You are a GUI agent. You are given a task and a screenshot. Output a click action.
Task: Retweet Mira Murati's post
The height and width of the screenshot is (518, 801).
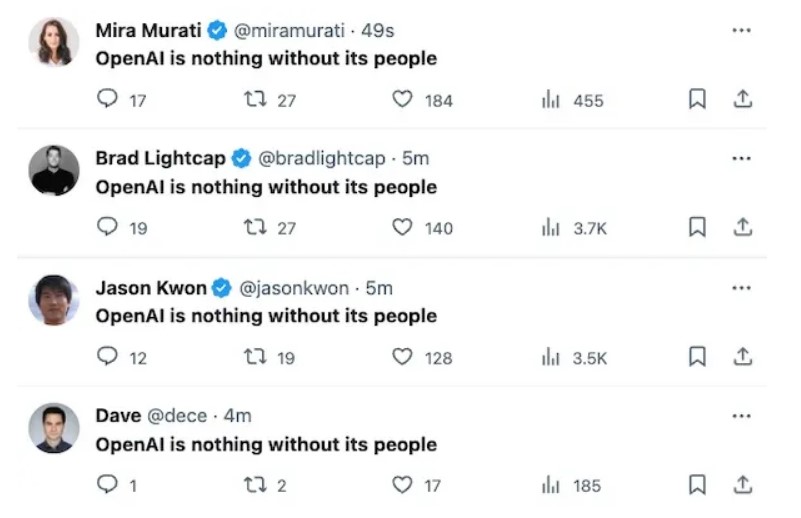coord(255,99)
